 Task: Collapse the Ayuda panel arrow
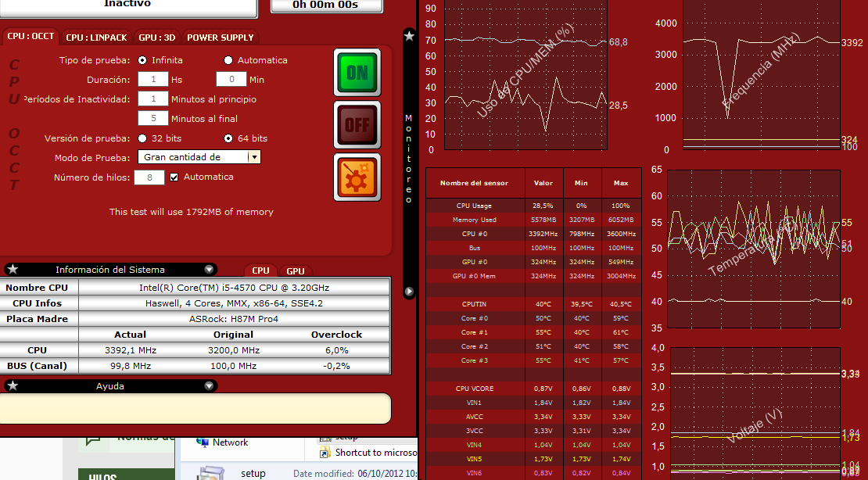[x=209, y=386]
